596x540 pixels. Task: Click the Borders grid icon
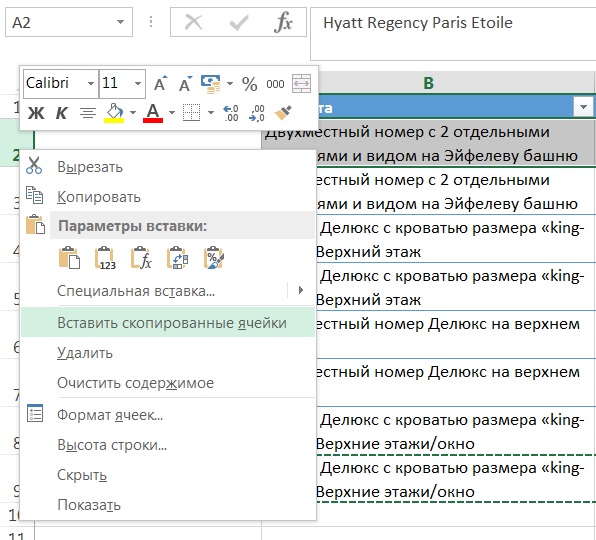[x=192, y=113]
